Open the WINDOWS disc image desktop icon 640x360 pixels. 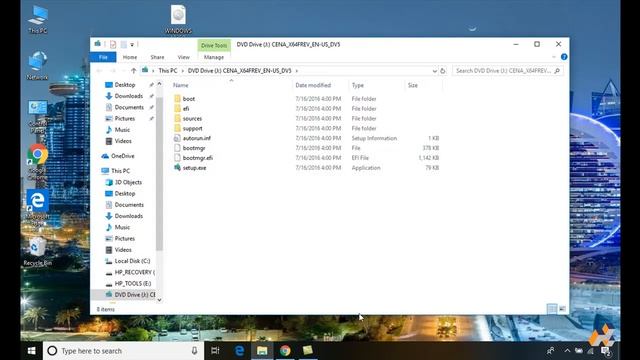178,19
